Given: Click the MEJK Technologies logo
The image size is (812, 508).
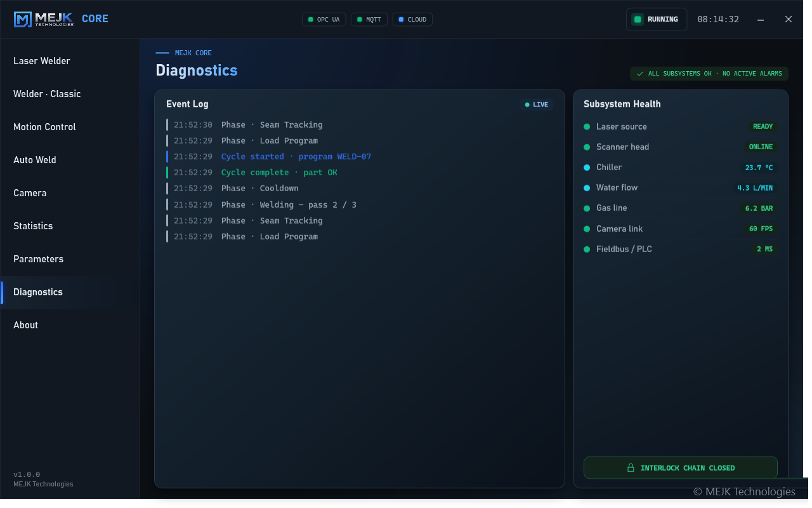Looking at the screenshot, I should pyautogui.click(x=44, y=19).
